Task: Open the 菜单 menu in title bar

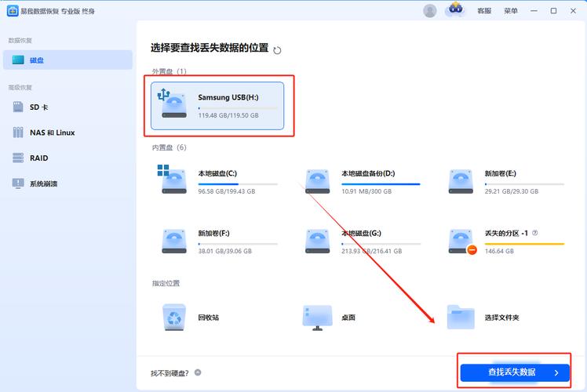Action: [x=511, y=11]
